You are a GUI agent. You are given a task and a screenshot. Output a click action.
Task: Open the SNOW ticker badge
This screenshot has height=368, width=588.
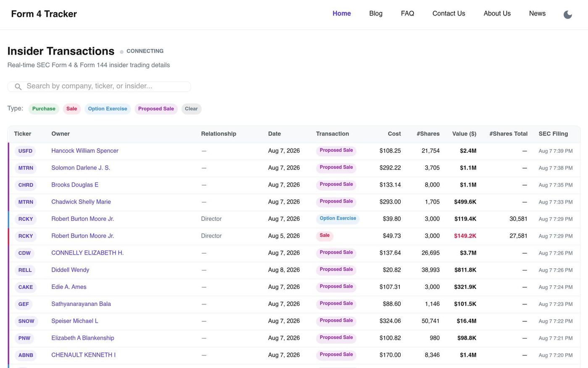point(26,321)
